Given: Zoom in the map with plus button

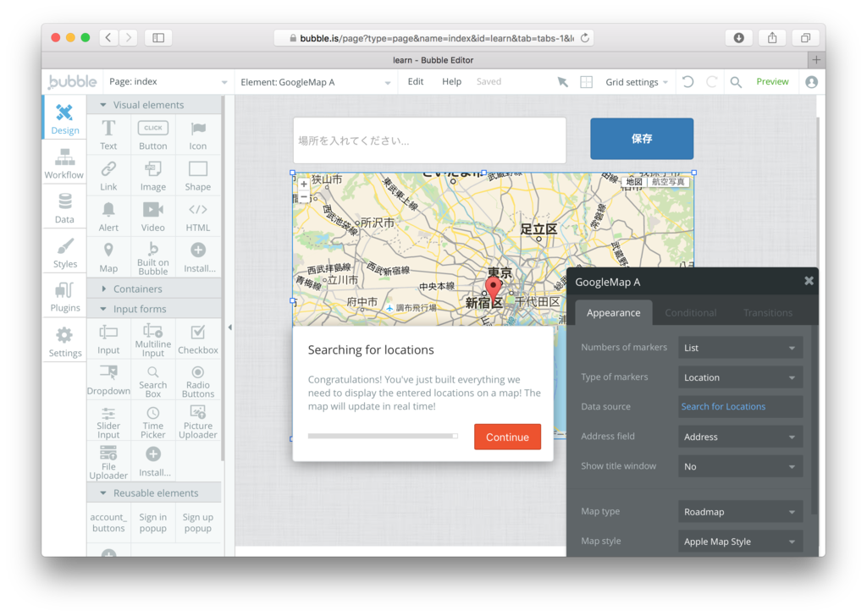Looking at the screenshot, I should (x=304, y=184).
